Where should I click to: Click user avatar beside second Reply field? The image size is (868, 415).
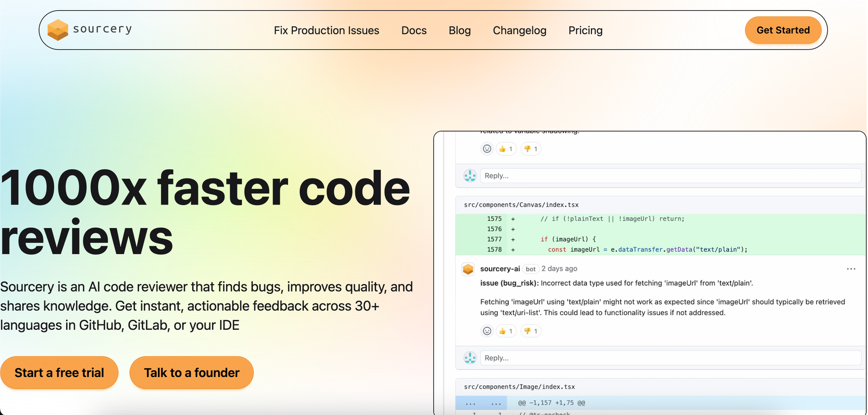[470, 358]
